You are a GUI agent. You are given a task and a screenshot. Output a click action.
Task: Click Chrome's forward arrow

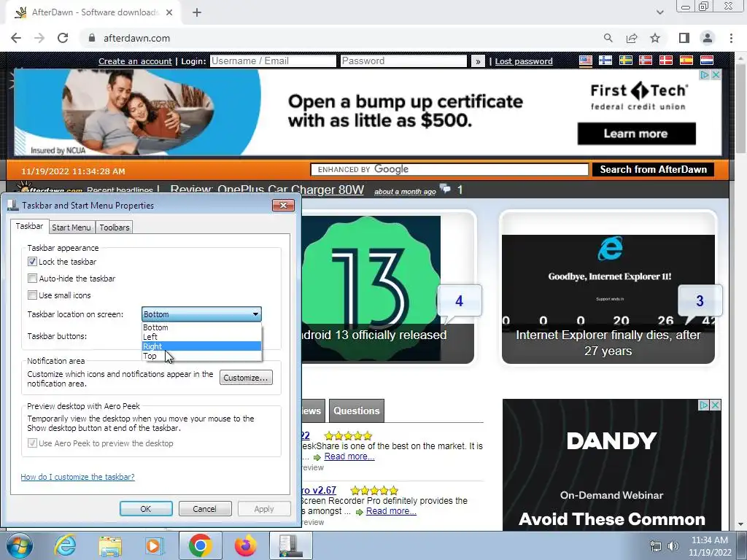[39, 38]
